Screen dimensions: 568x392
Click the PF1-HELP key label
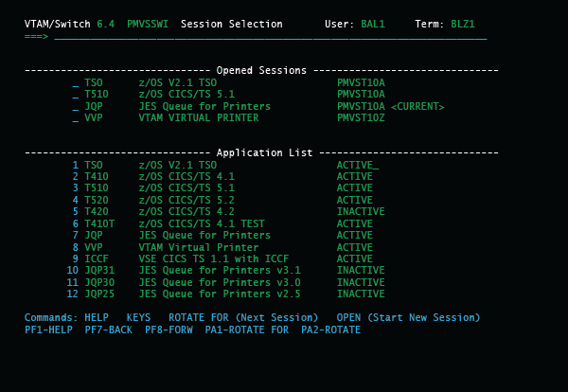(48, 330)
